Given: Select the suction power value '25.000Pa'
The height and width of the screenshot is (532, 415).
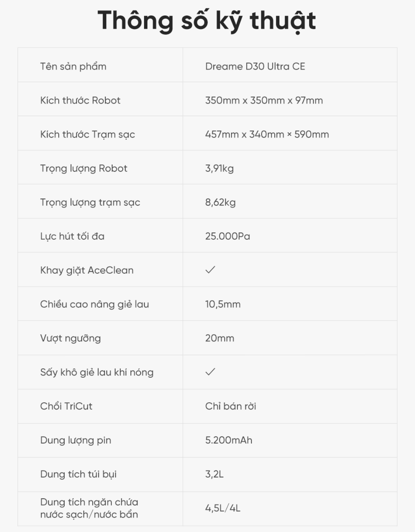Looking at the screenshot, I should pos(228,236).
